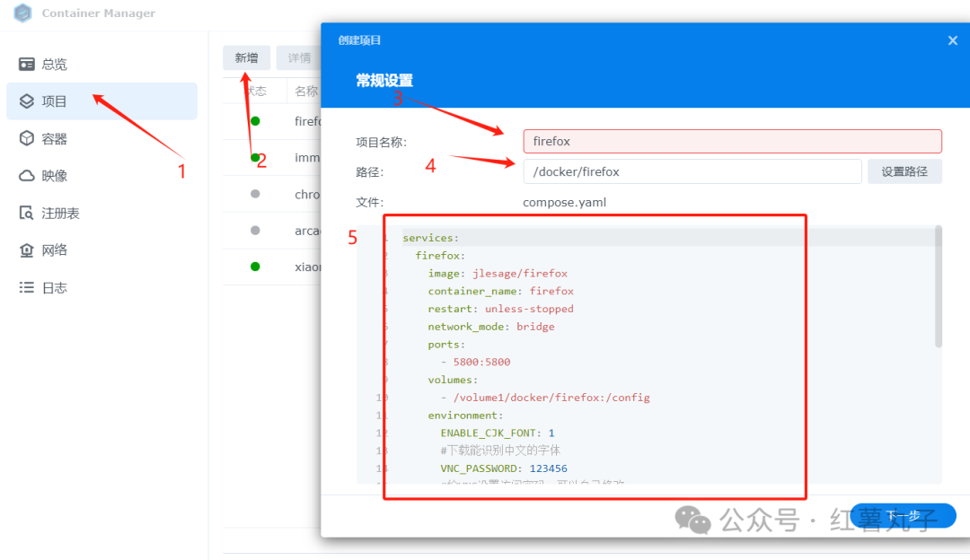The image size is (970, 560).
Task: Select the project row starting with xiao
Action: 272,267
